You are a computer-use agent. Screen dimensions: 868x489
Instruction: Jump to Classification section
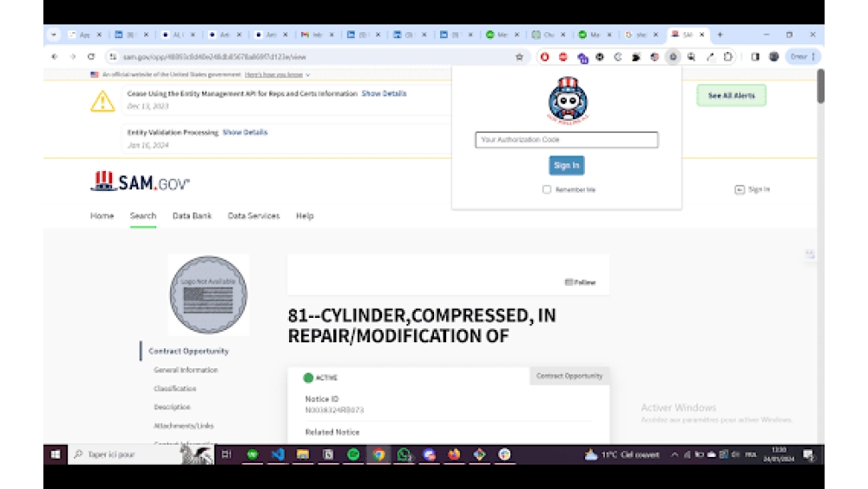point(175,389)
